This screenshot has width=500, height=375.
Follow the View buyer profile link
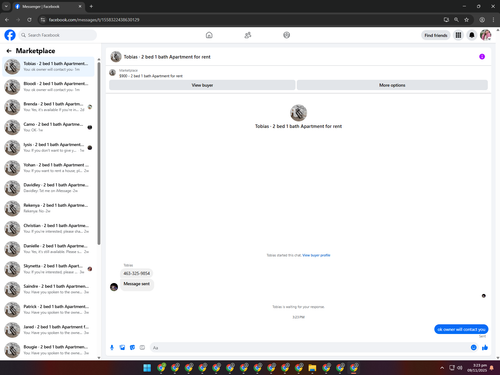click(316, 255)
